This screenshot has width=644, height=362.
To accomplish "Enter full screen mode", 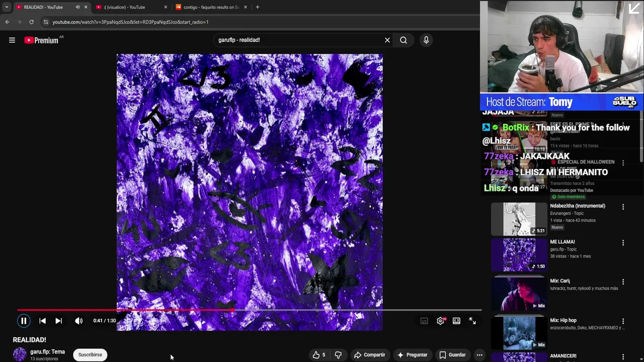I will click(x=472, y=321).
